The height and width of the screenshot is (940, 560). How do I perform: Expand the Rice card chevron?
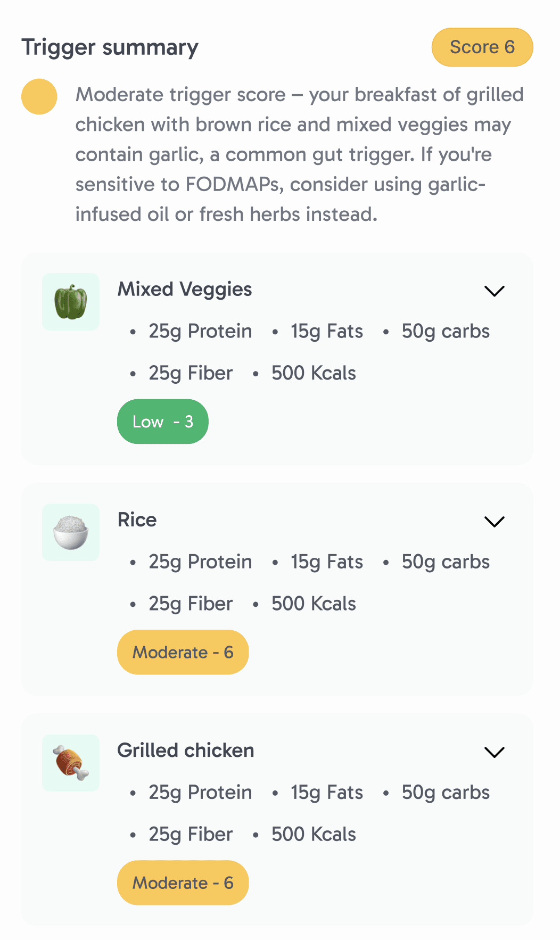[495, 522]
